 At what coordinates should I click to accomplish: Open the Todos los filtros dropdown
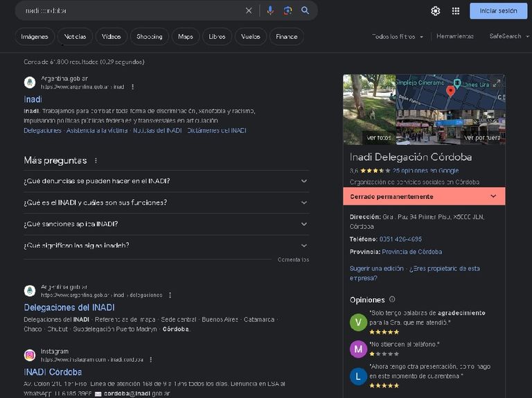tap(398, 36)
